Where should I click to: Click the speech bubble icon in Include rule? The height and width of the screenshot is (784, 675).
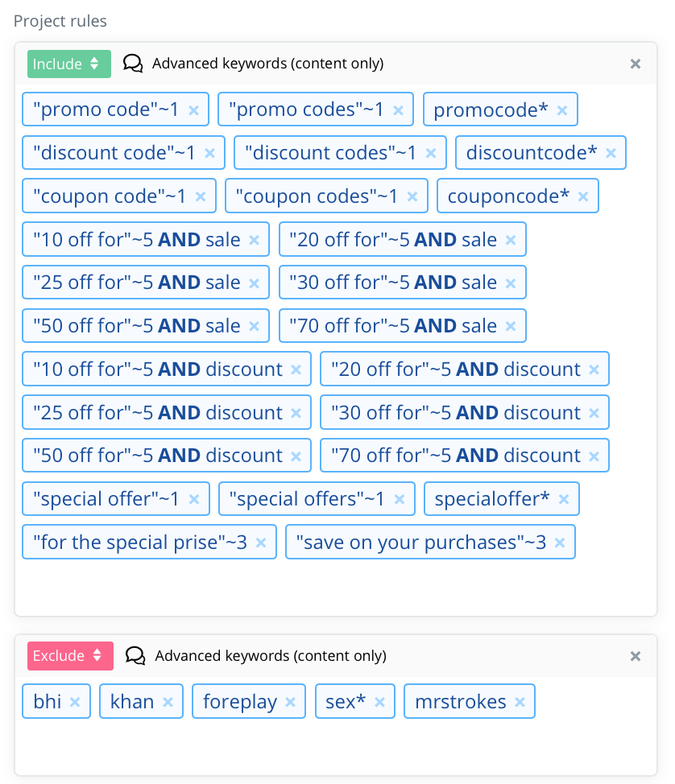(x=133, y=64)
